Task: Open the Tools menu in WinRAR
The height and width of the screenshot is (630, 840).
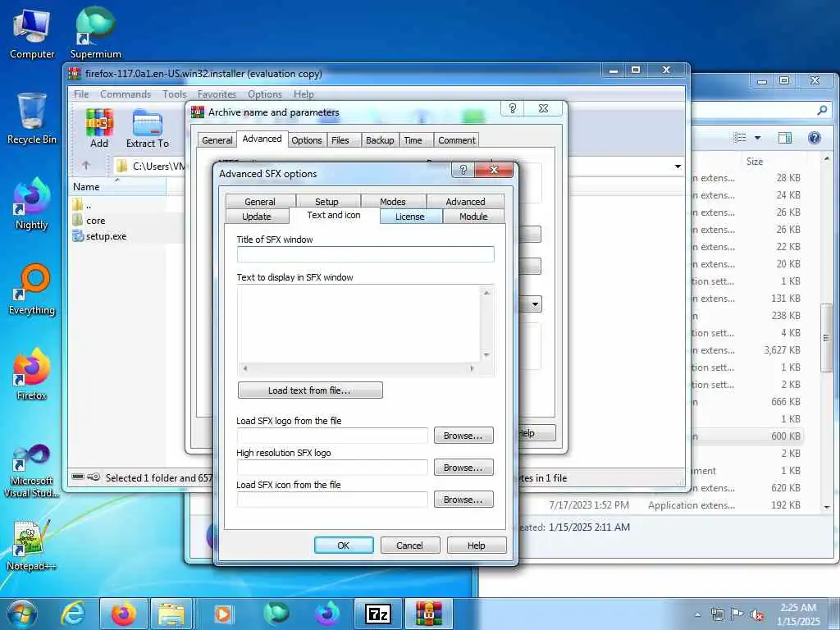Action: click(x=174, y=94)
